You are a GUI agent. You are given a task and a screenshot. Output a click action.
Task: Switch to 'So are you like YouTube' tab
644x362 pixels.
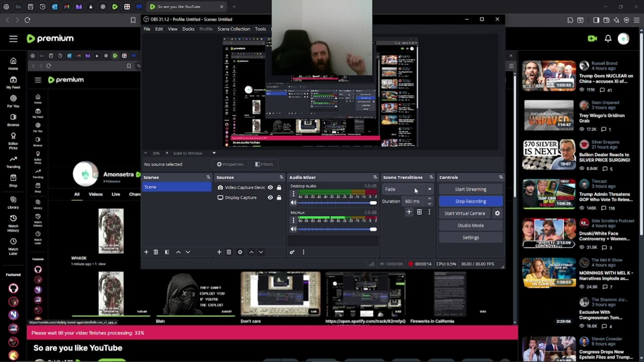point(187,7)
